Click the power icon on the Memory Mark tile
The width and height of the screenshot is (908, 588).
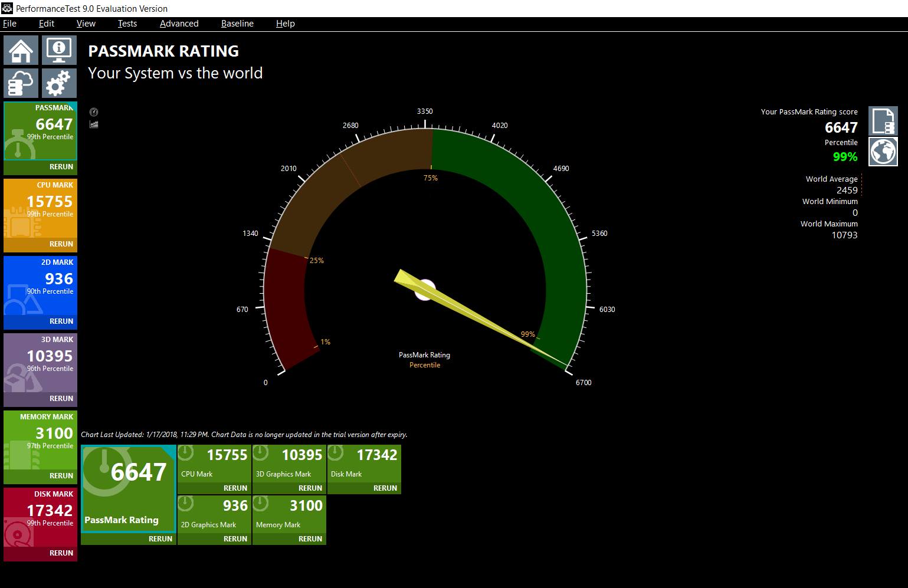(260, 504)
